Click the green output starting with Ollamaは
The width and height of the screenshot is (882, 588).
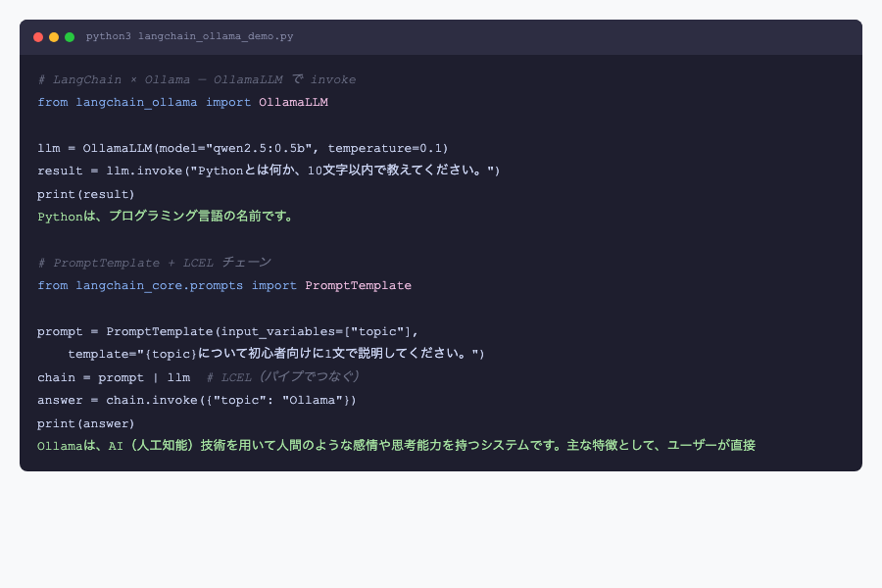click(396, 446)
